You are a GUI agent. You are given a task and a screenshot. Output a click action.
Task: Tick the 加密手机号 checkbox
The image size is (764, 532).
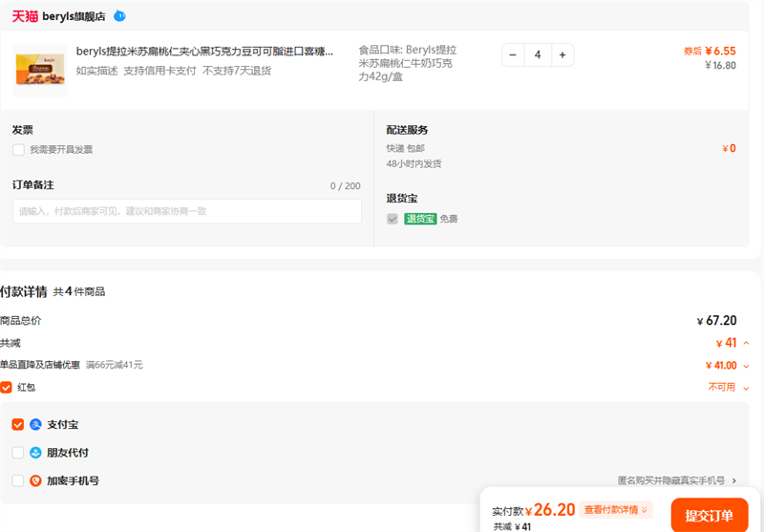18,480
